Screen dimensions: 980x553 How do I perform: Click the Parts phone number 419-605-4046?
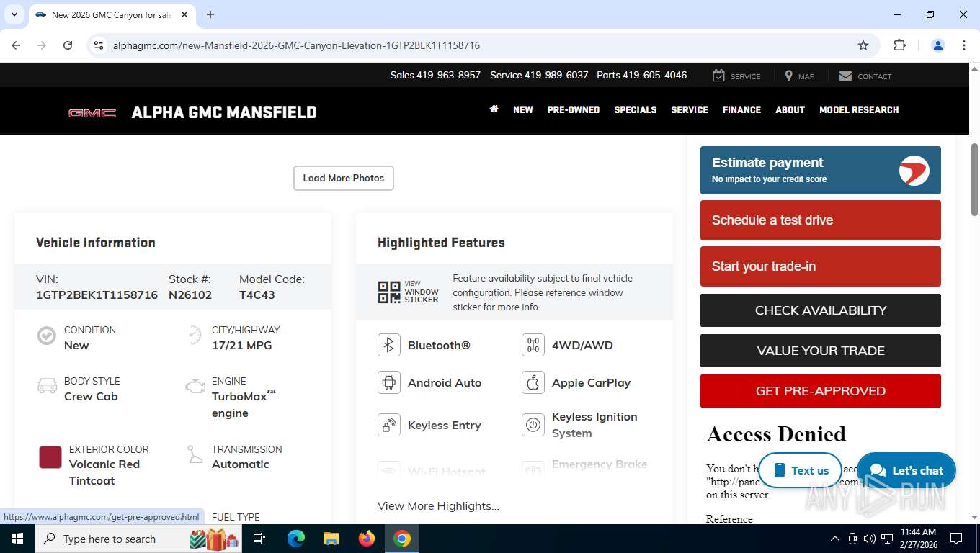tap(655, 75)
